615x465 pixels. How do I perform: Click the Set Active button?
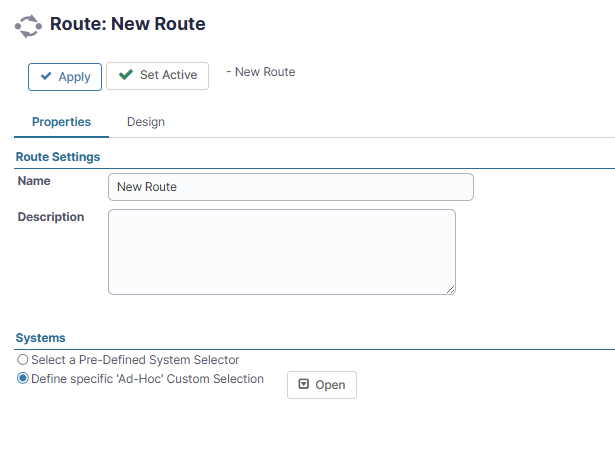(x=157, y=76)
